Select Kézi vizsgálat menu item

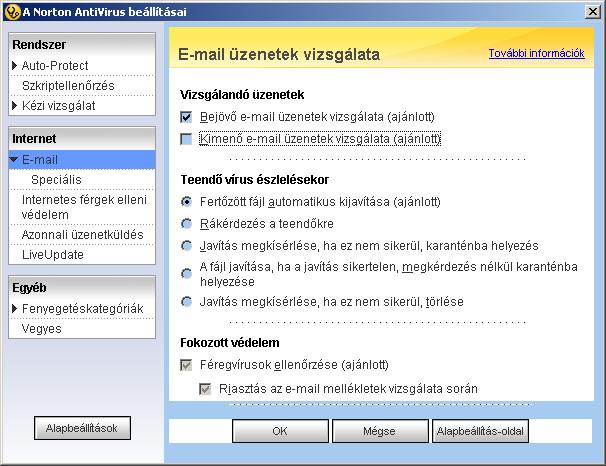[x=58, y=105]
